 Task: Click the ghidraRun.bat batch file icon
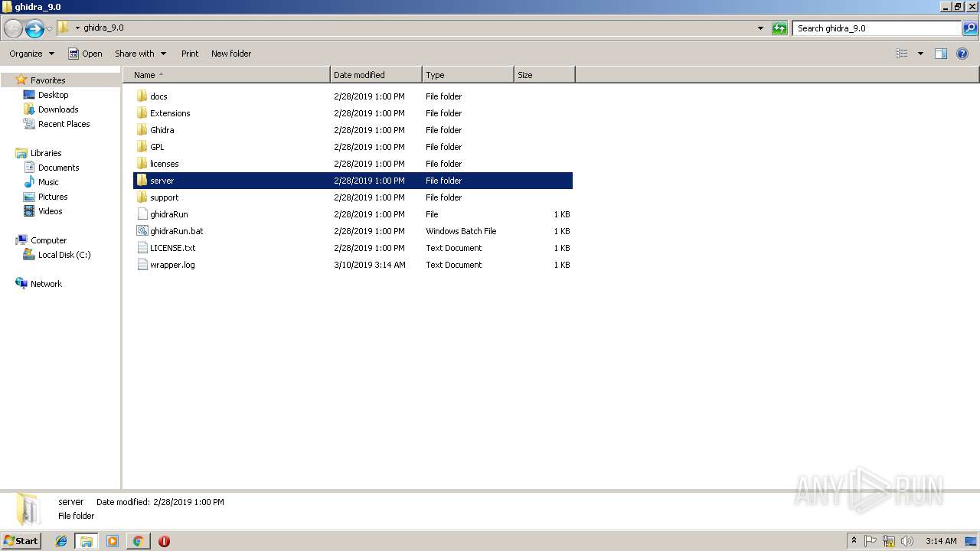coord(142,231)
